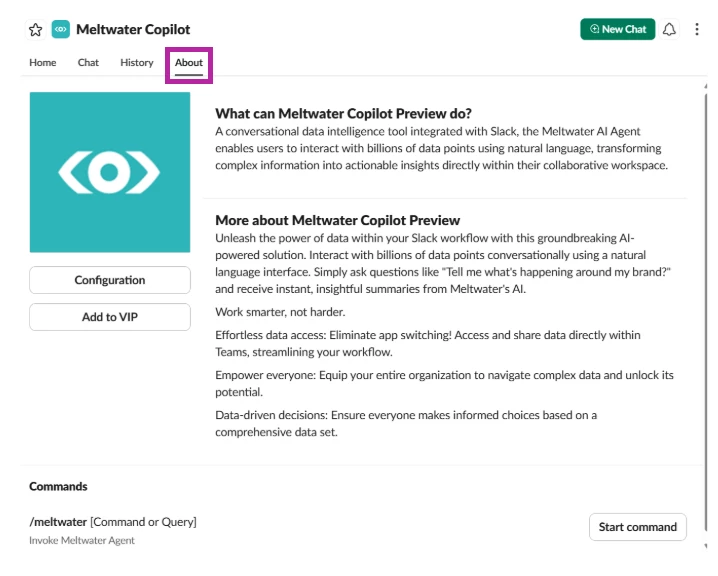Open the notification bell settings
718x576 pixels.
pos(669,29)
